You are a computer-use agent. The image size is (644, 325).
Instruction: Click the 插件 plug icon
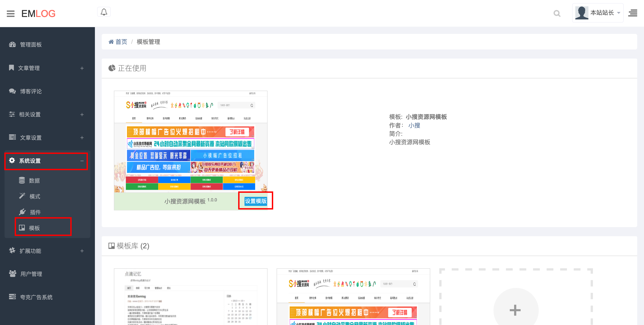click(23, 212)
